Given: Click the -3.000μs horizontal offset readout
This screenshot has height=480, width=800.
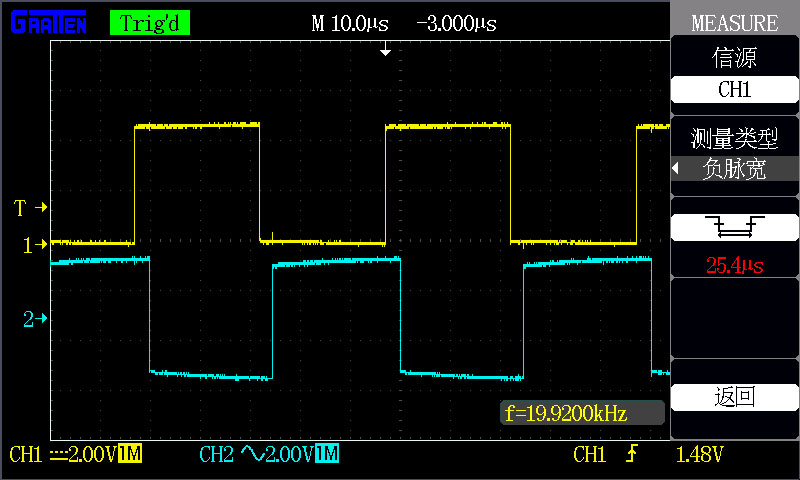Looking at the screenshot, I should tap(456, 23).
